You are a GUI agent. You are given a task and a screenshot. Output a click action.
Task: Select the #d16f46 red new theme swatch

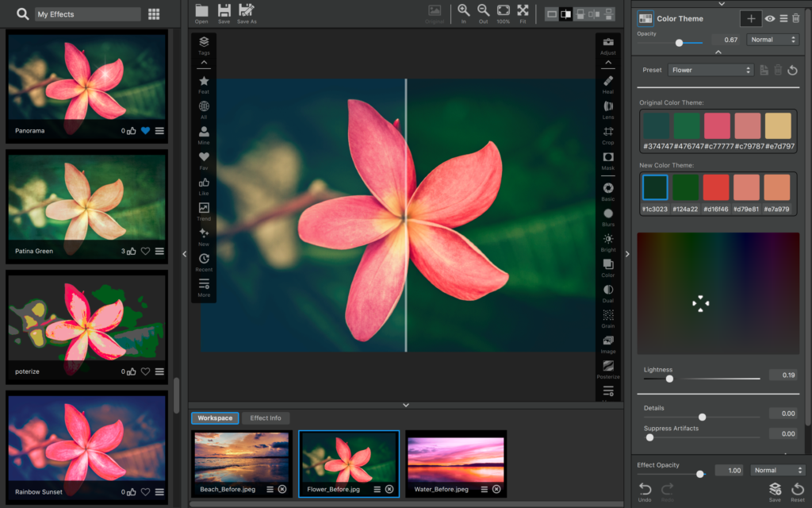[x=716, y=187]
